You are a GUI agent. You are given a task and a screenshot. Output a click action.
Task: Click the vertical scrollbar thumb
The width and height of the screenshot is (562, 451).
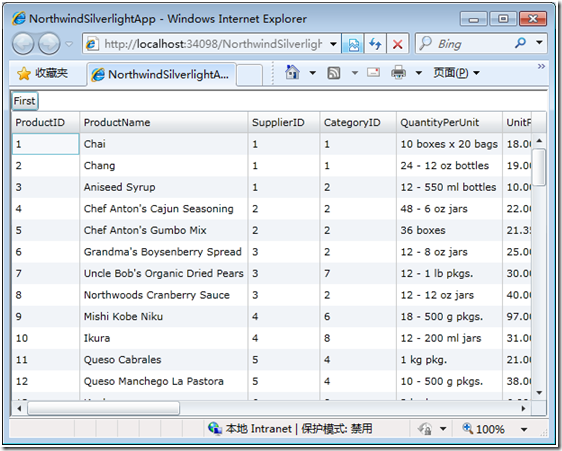539,167
